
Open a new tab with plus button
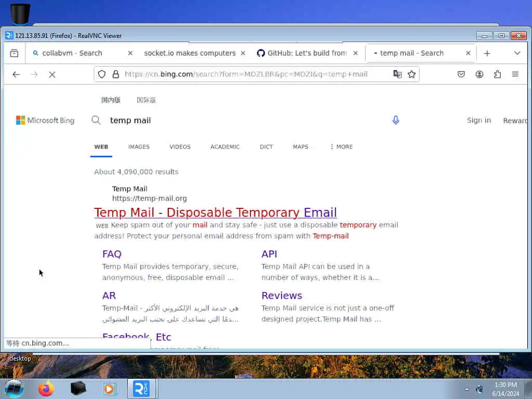click(487, 54)
